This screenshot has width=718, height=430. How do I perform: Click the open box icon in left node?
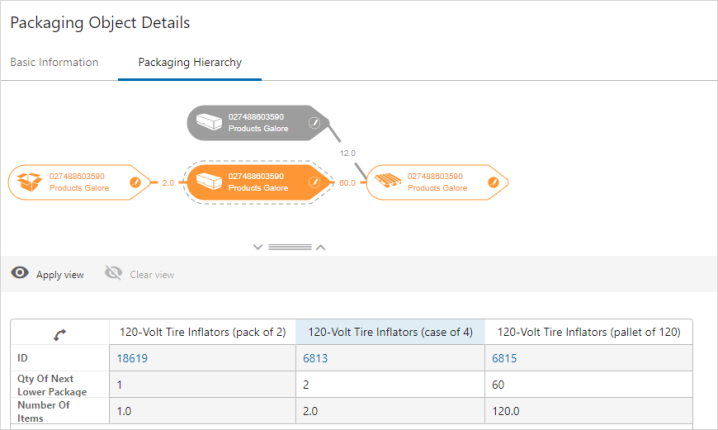(29, 182)
